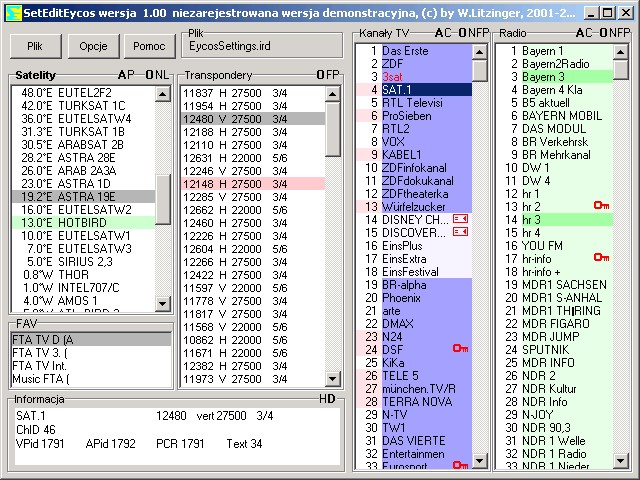Screen dimensions: 640x480
Task: Click the satellite list scroll-up arrow
Action: click(x=162, y=93)
